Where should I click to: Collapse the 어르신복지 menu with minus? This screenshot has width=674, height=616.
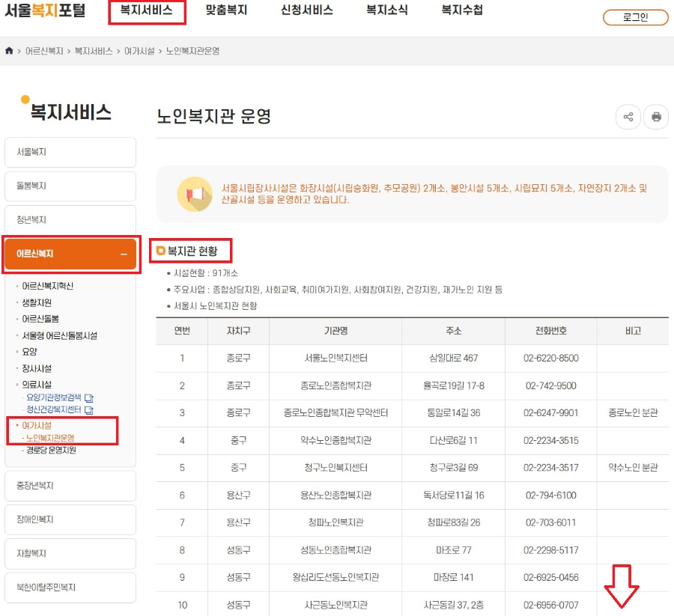124,254
